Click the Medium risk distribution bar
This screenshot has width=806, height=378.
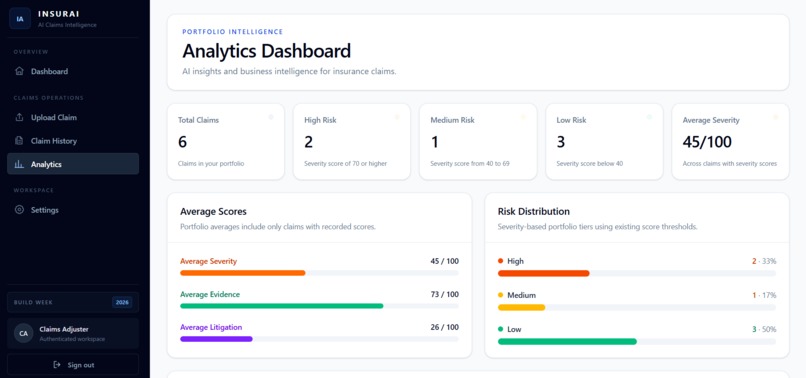click(637, 308)
